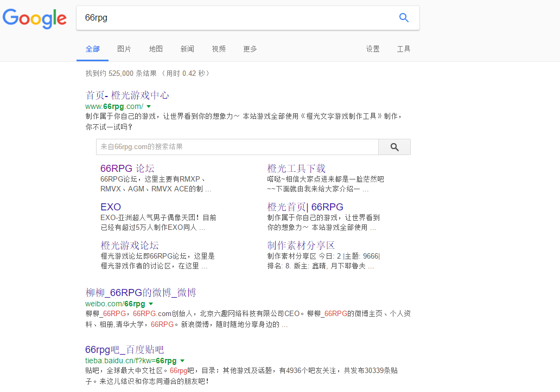Open the 66rpg吧_百度贴吧 result
Screen dimensions: 560x392
pos(124,350)
